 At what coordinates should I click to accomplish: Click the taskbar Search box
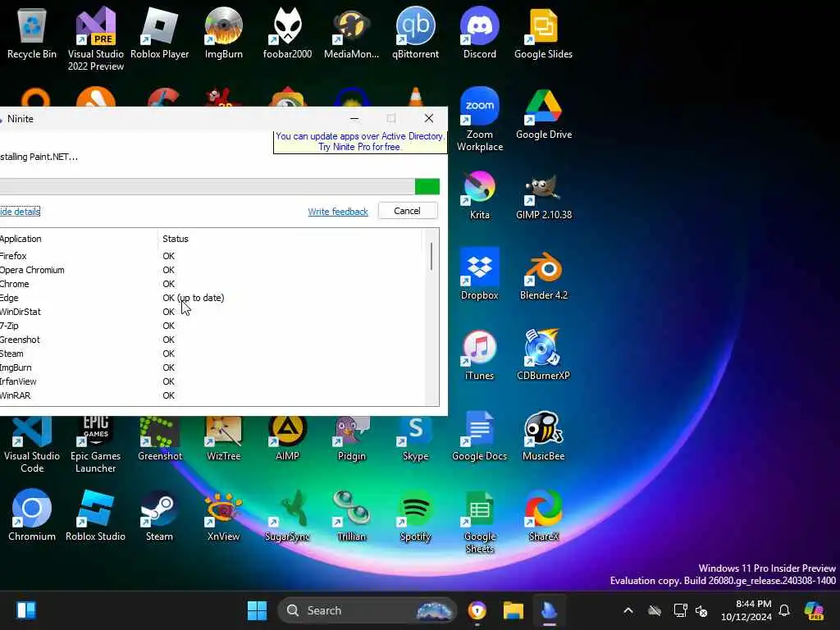pyautogui.click(x=367, y=610)
